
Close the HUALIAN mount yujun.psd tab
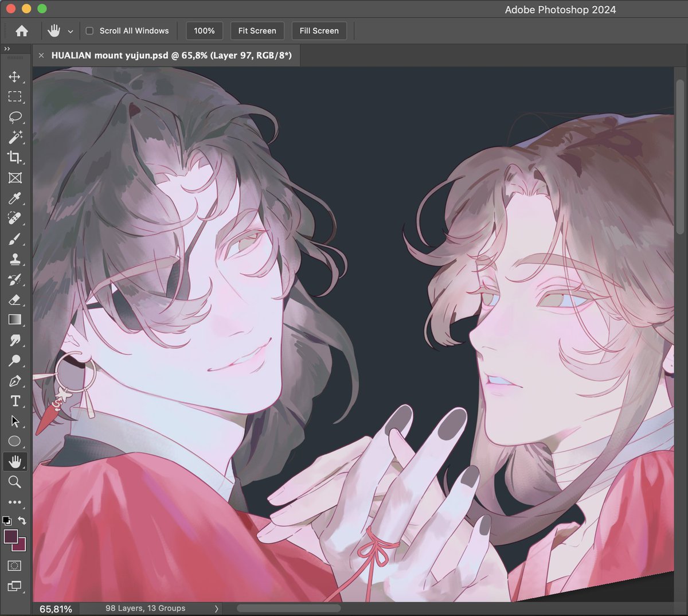click(41, 56)
